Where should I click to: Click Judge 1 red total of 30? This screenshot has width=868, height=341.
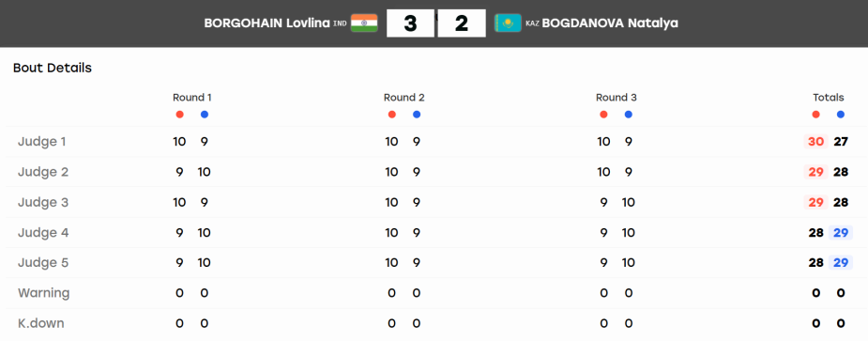click(815, 142)
